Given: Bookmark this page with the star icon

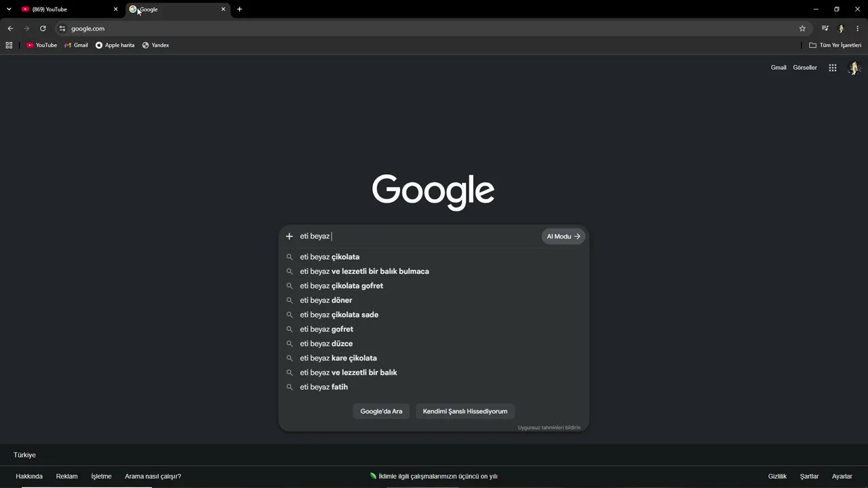Looking at the screenshot, I should tap(802, 28).
